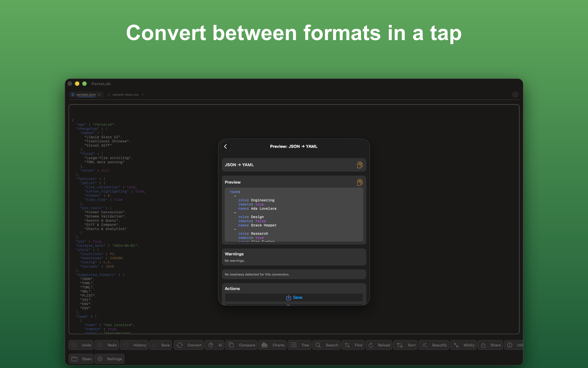Beautify the document
The image size is (588, 368).
pyautogui.click(x=434, y=345)
